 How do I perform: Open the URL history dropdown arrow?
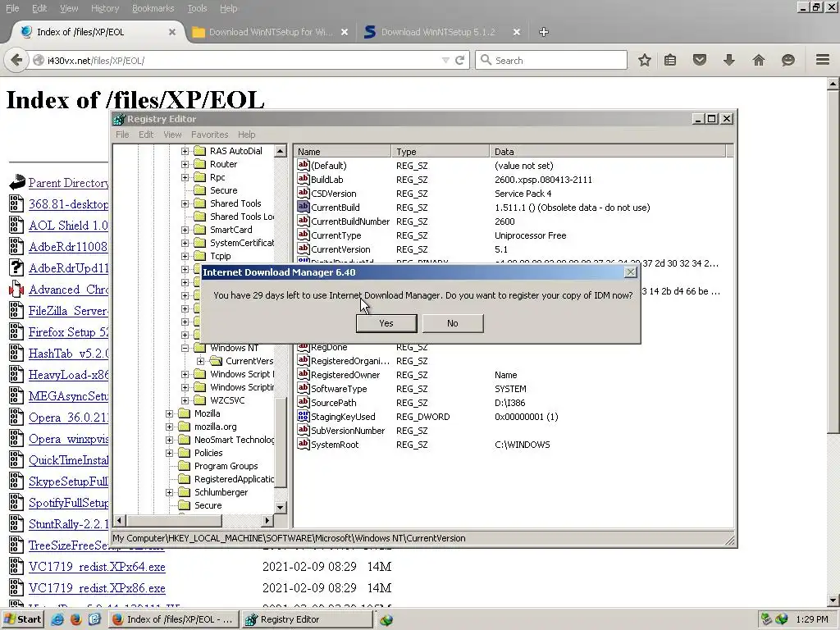(x=445, y=61)
